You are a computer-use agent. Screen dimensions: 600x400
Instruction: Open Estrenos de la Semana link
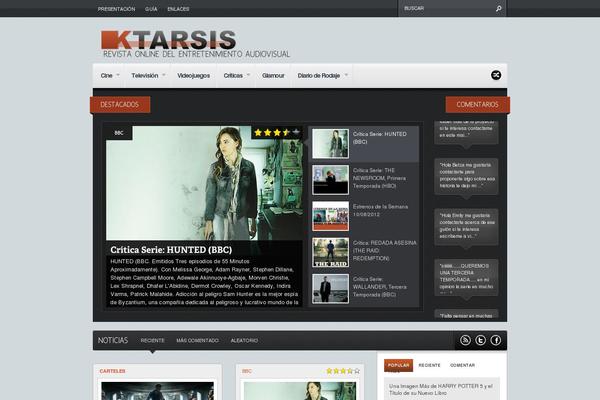380,210
